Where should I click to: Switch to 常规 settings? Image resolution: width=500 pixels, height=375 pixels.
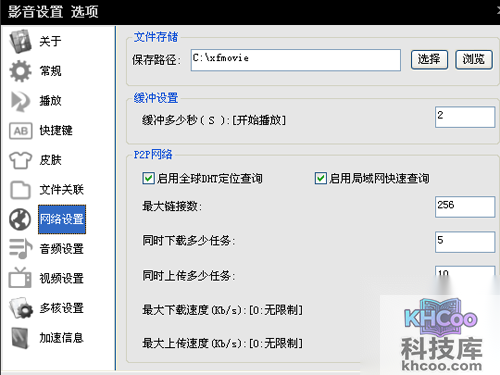50,71
